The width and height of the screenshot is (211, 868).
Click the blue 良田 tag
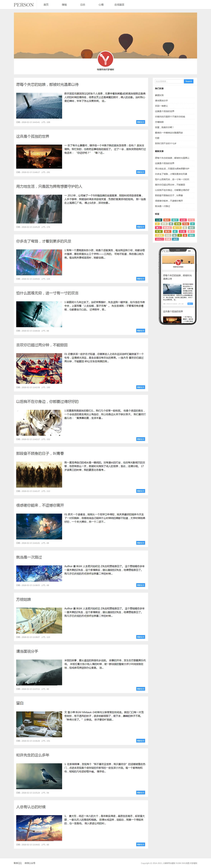coord(175,239)
